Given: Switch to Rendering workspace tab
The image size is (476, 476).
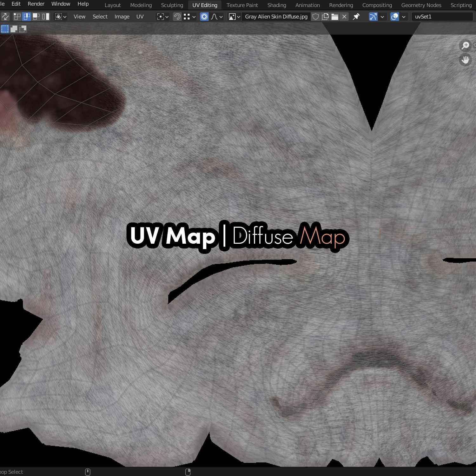Looking at the screenshot, I should [341, 5].
